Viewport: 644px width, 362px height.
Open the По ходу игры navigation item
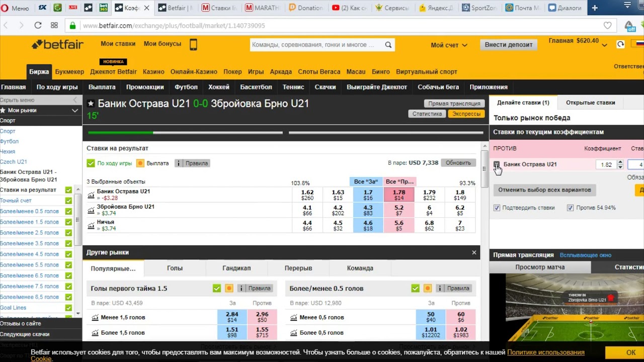click(x=57, y=87)
